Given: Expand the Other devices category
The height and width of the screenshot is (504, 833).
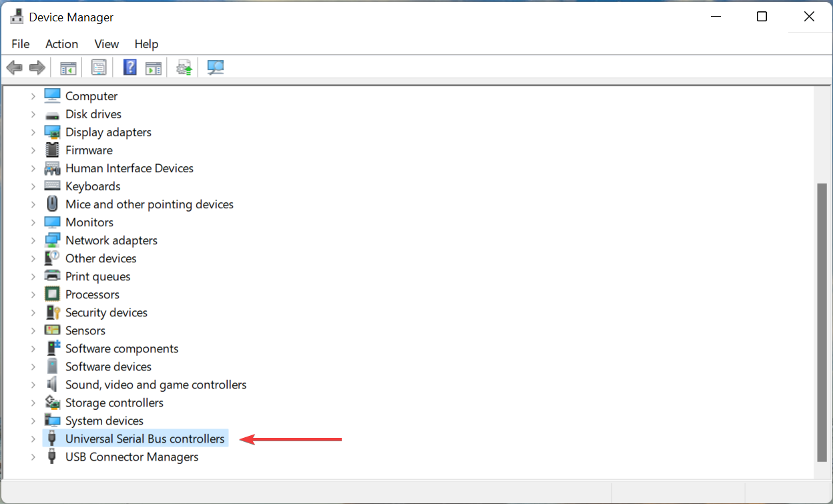Looking at the screenshot, I should [x=33, y=258].
